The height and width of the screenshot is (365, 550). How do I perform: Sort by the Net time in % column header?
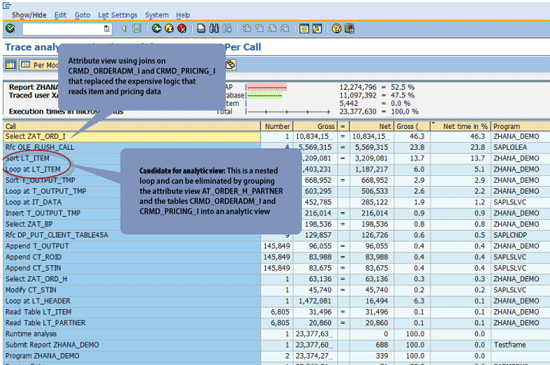coord(460,126)
